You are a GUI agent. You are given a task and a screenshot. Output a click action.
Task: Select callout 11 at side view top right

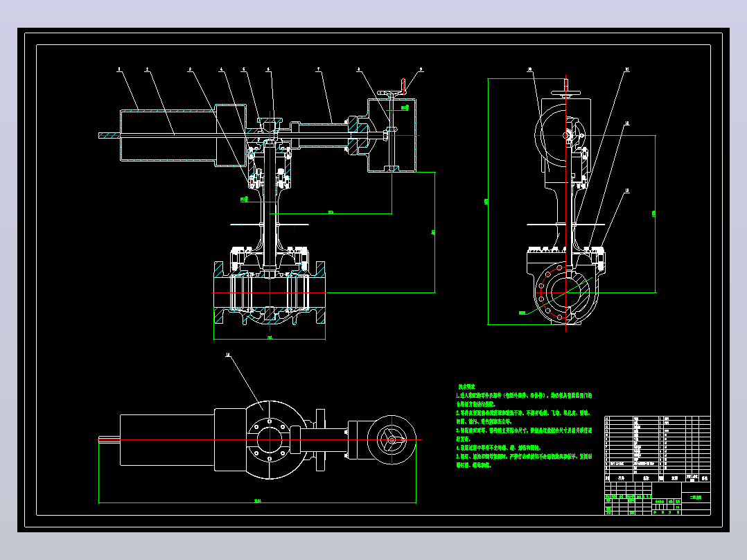pos(627,69)
